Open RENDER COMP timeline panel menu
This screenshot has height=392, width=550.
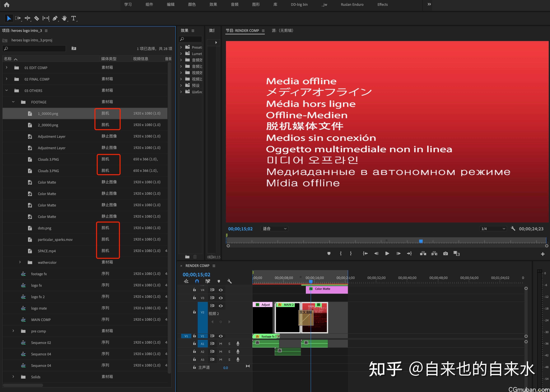(214, 266)
